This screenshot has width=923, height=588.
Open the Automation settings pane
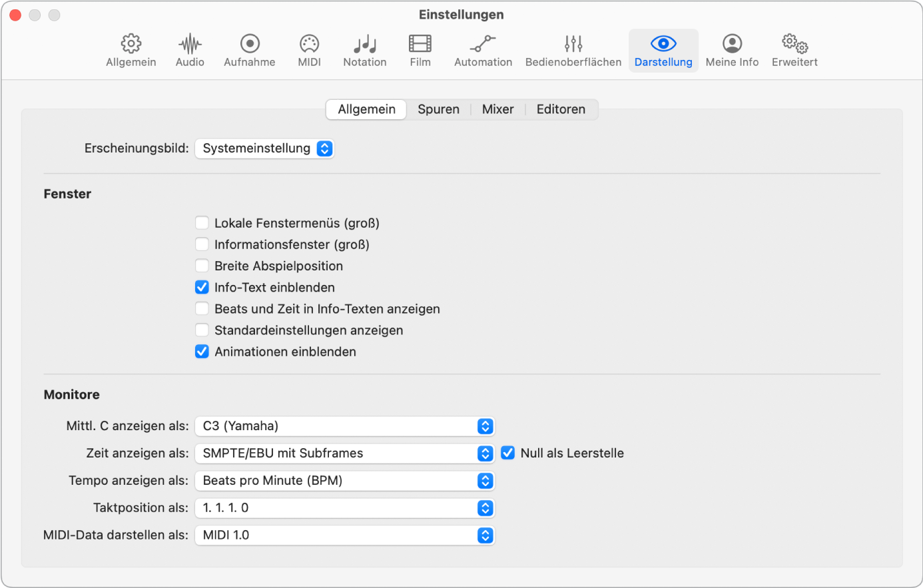click(x=483, y=51)
